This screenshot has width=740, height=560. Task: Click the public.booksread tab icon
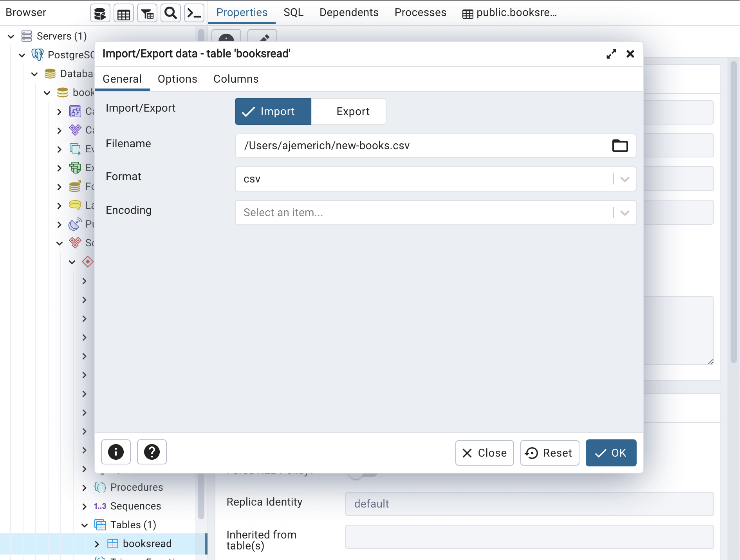(467, 13)
